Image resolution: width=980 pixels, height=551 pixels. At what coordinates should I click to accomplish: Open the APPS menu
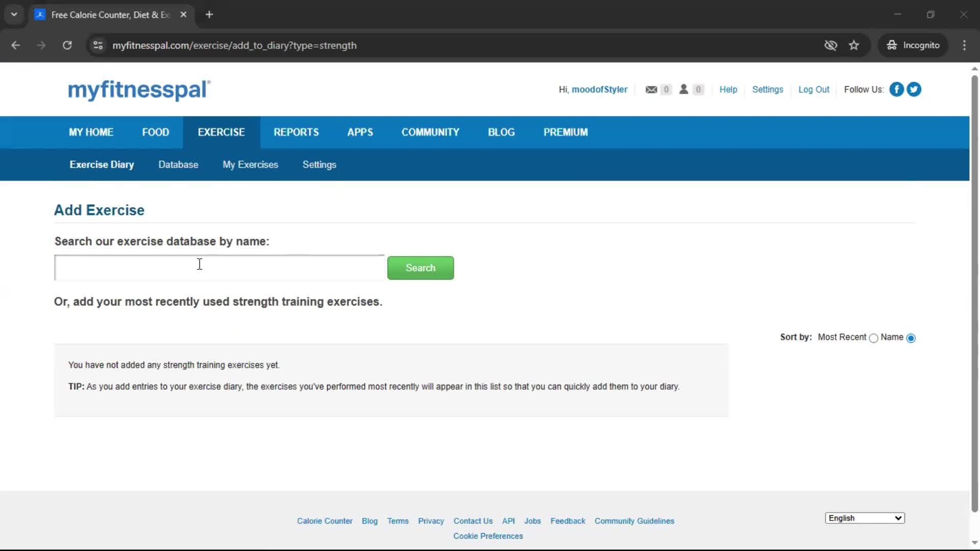[360, 132]
